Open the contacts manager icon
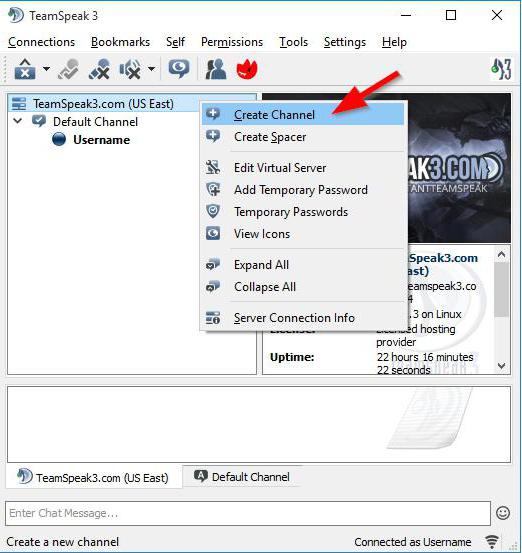The height and width of the screenshot is (553, 522). click(x=216, y=69)
